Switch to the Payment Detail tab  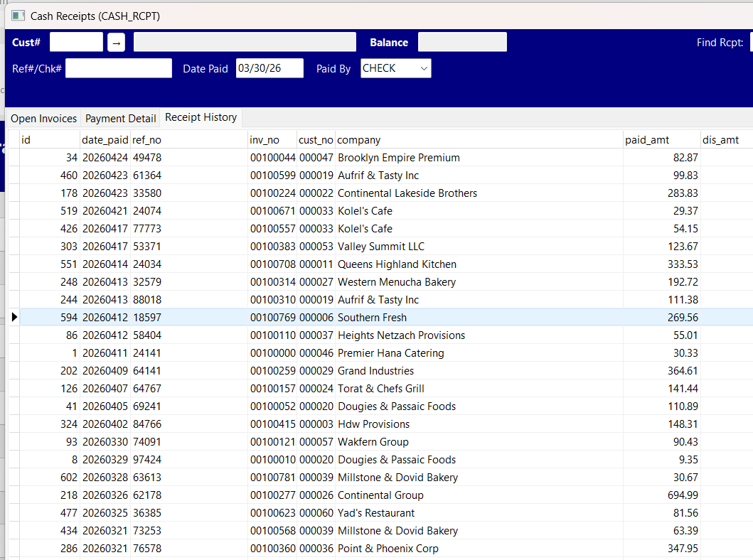click(122, 118)
